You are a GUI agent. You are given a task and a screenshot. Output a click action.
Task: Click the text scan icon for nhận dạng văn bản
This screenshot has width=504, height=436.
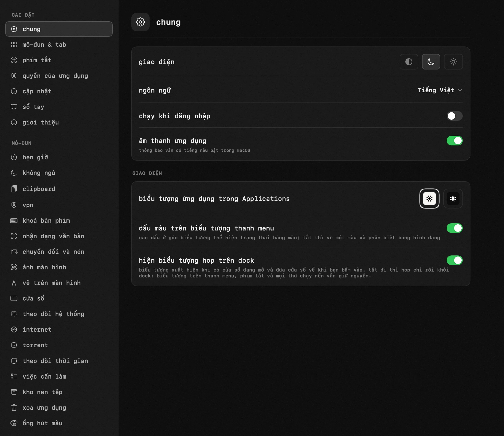click(14, 236)
